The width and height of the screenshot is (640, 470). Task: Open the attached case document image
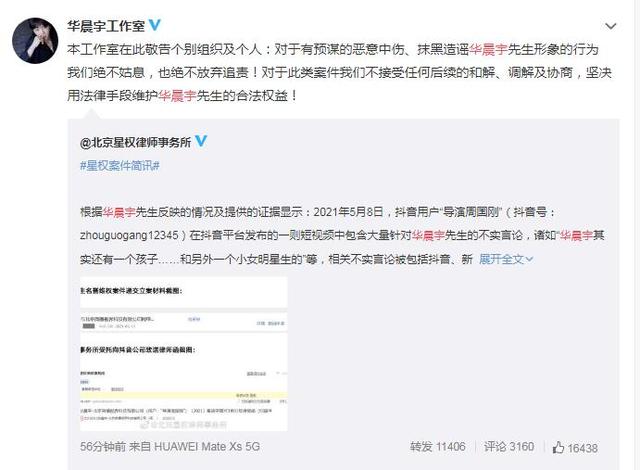[184, 354]
